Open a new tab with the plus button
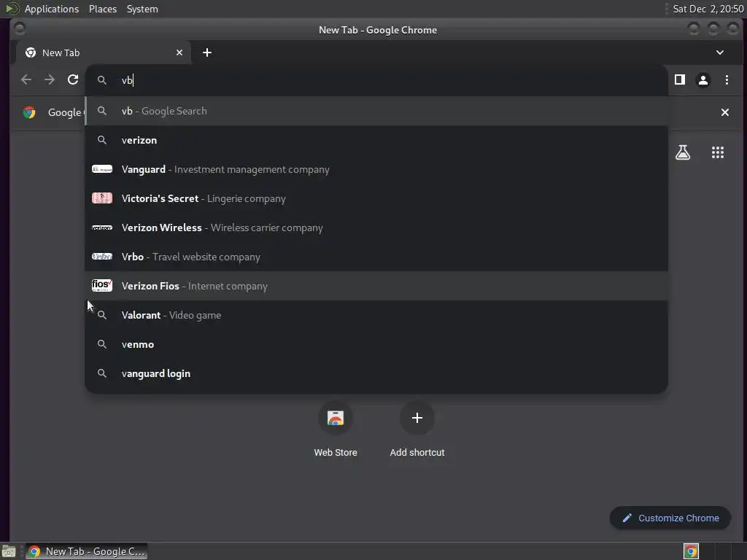747x560 pixels. [206, 52]
